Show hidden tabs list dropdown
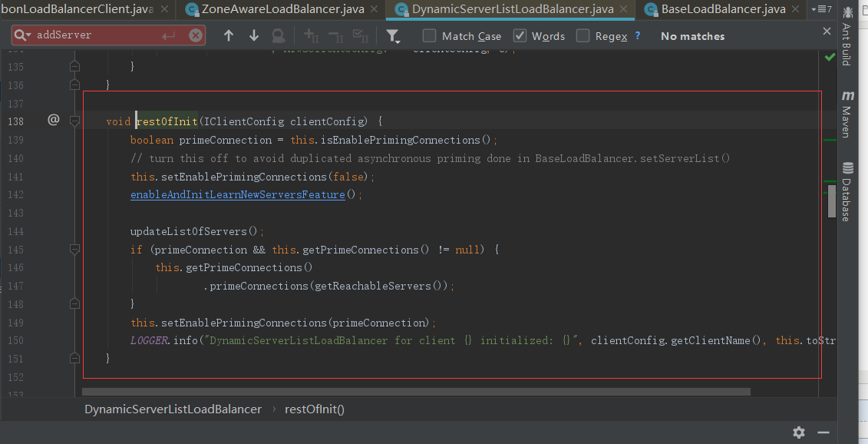This screenshot has height=444, width=868. [821, 9]
